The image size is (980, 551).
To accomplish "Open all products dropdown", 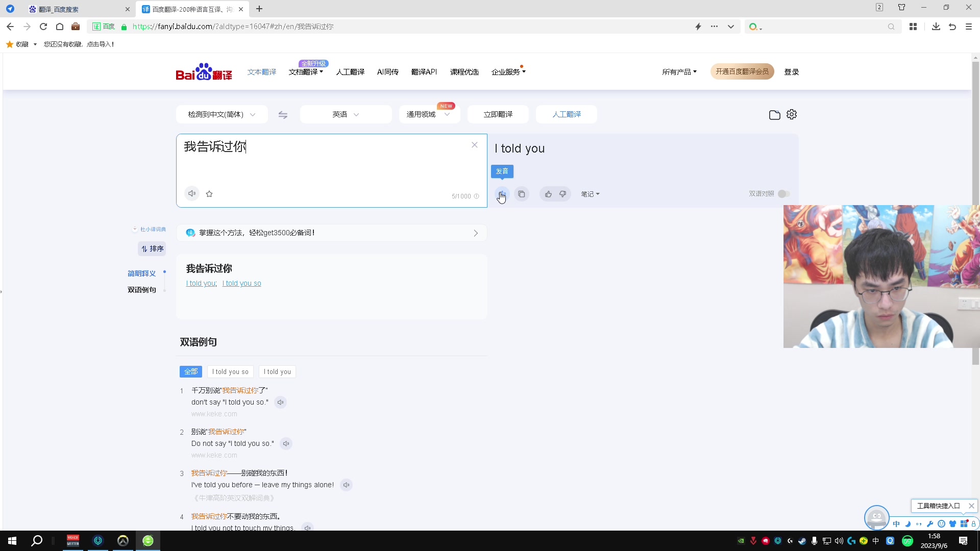I will [x=679, y=72].
